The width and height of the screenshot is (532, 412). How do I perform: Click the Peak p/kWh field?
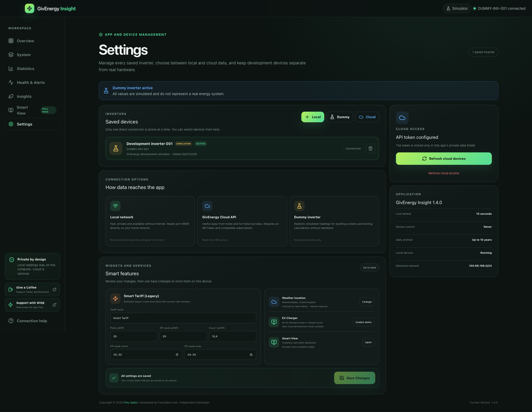(x=134, y=336)
